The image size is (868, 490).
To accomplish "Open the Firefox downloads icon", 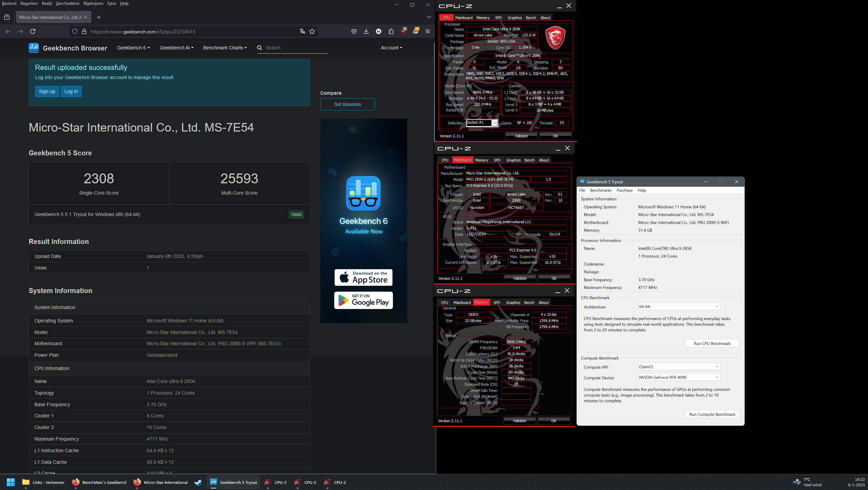I will (366, 31).
